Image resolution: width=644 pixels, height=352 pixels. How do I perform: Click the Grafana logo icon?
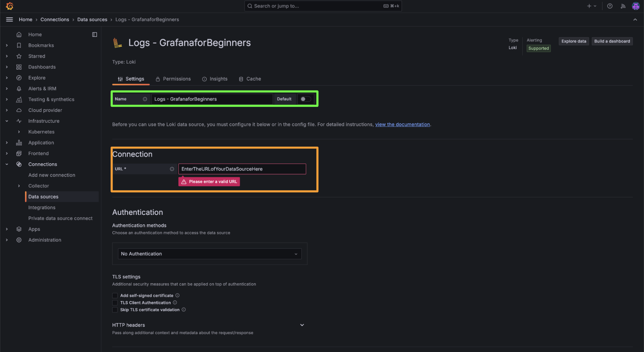click(9, 6)
